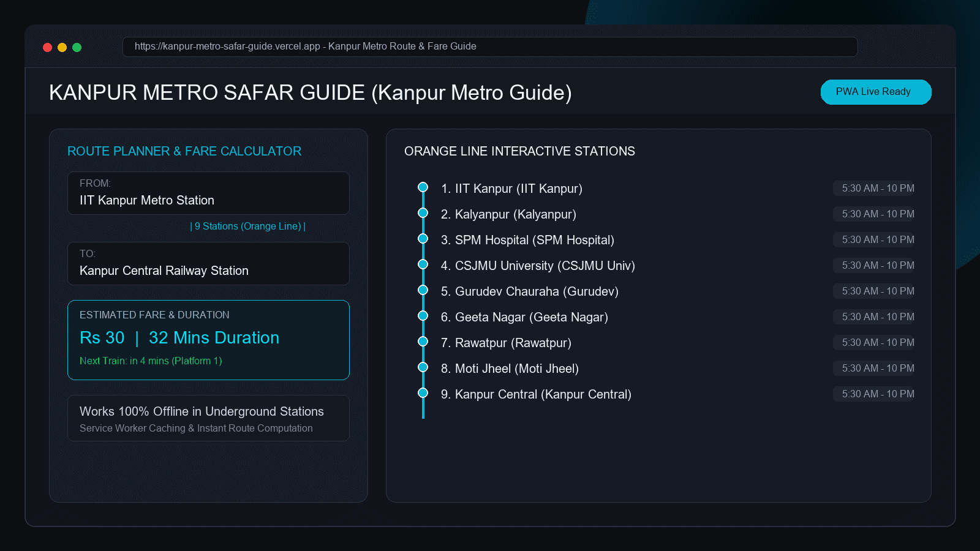The width and height of the screenshot is (980, 551).
Task: Select station 3. SPM Hospital
Action: [x=527, y=240]
